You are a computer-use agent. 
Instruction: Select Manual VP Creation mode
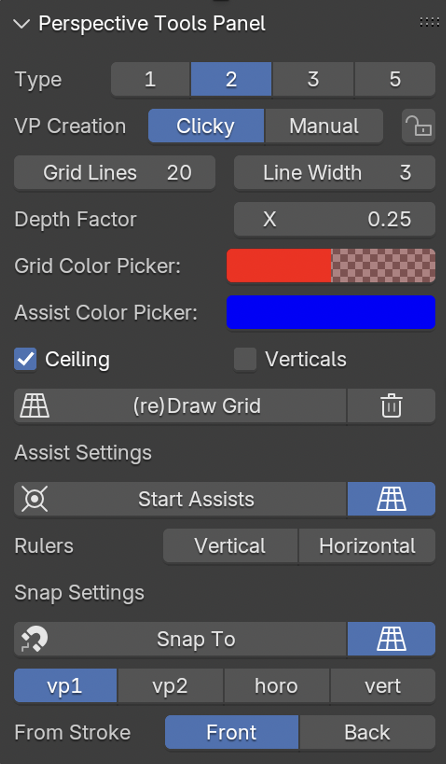tap(324, 126)
